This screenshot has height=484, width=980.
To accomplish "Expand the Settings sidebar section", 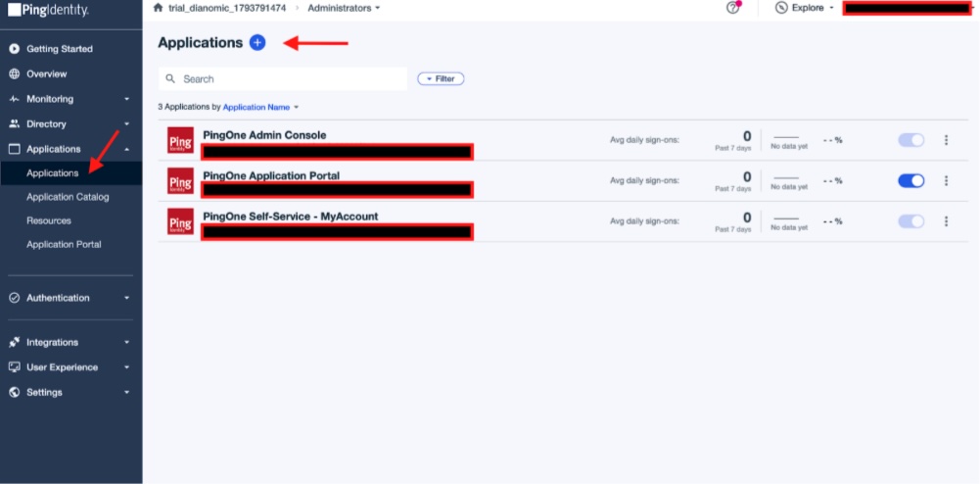I will point(127,392).
